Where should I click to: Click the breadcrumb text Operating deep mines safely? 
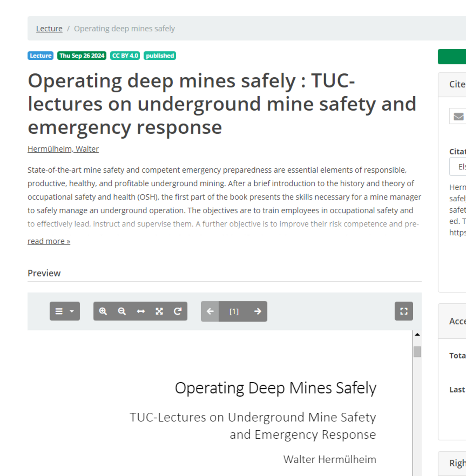(x=124, y=28)
